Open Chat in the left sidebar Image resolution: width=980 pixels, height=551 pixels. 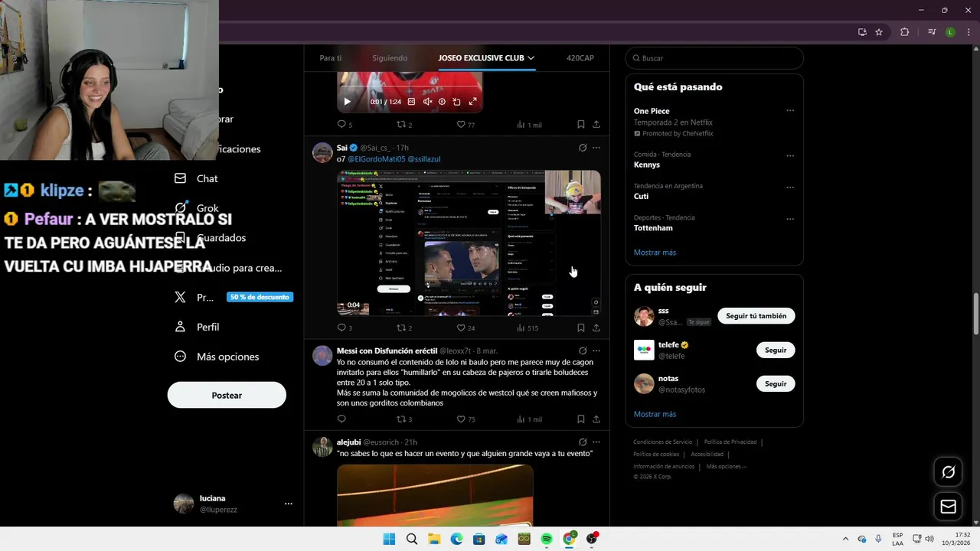[197, 178]
